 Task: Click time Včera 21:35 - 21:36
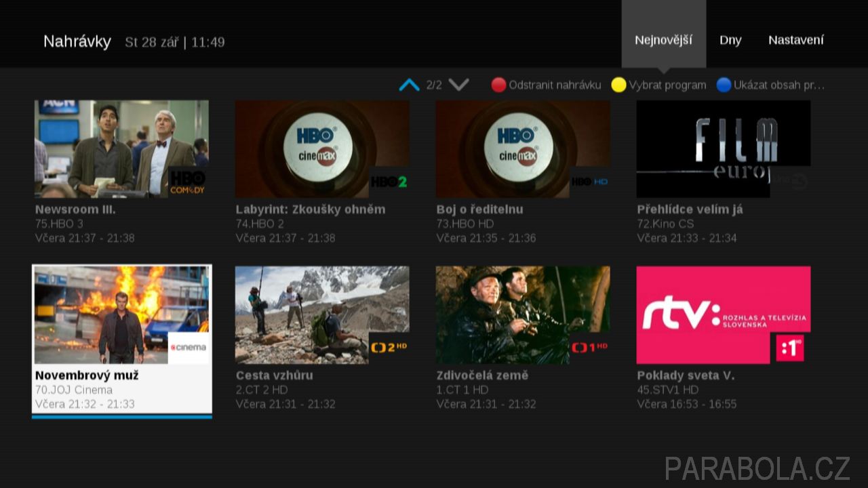(486, 238)
